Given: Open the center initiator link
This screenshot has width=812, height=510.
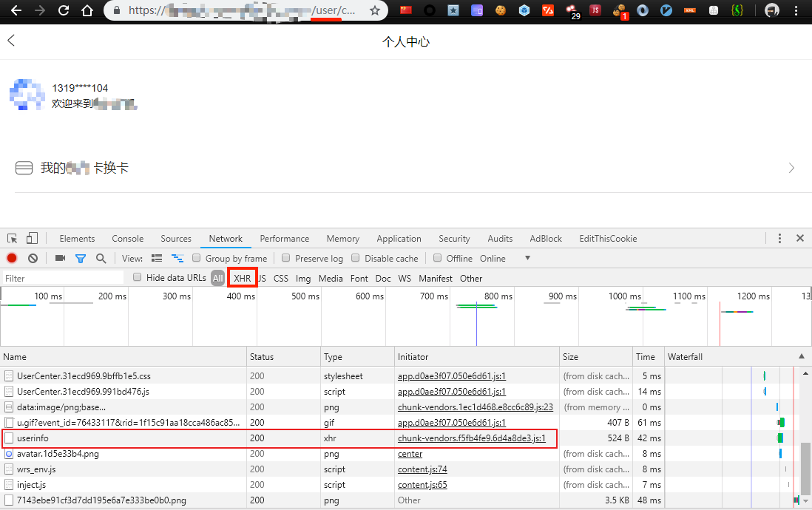Looking at the screenshot, I should 410,454.
